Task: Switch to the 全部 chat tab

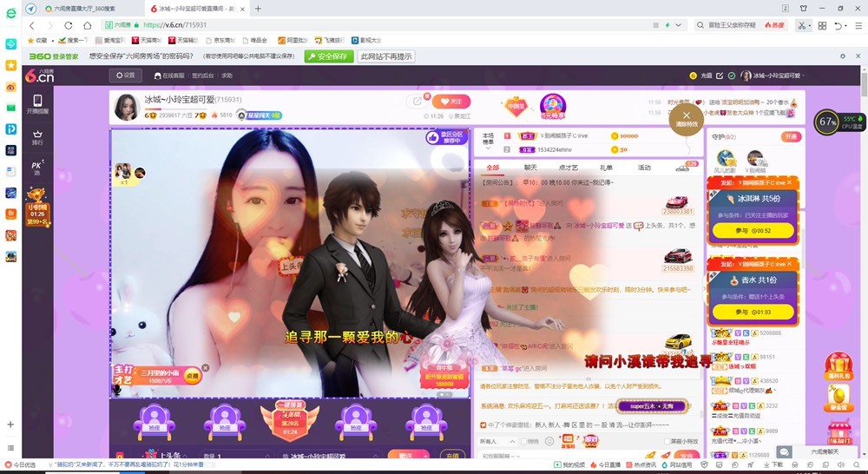Action: [x=492, y=168]
